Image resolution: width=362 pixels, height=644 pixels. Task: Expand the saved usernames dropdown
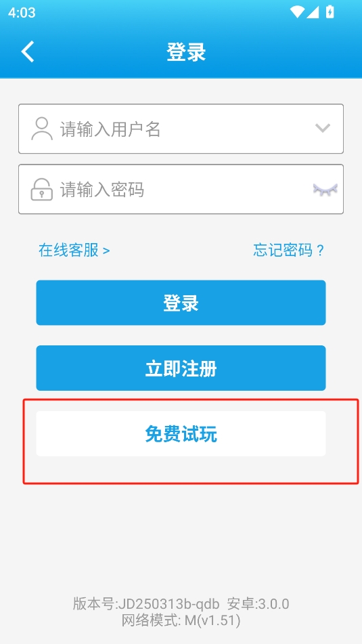[323, 129]
